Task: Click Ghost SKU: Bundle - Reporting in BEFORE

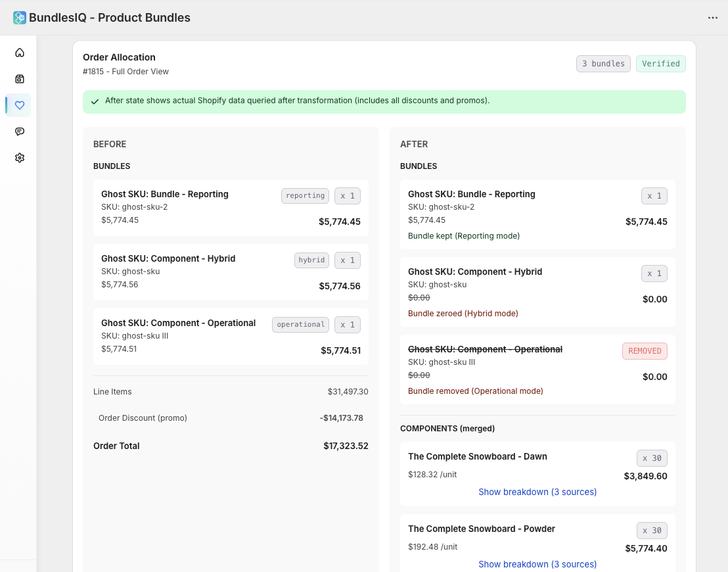Action: point(165,195)
